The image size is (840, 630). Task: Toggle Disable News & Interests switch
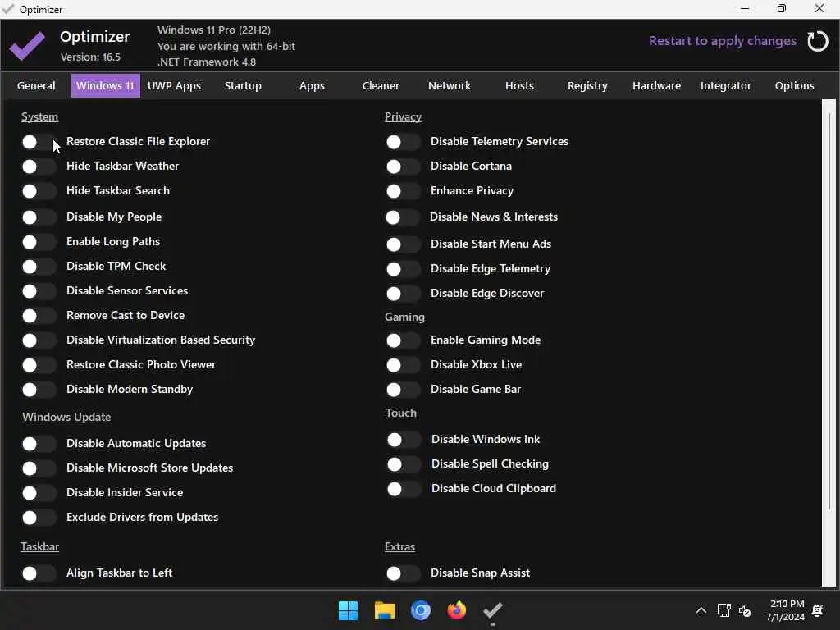(403, 217)
